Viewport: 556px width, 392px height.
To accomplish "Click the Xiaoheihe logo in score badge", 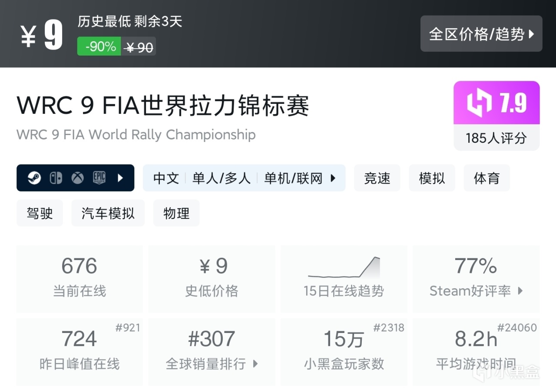I will tap(479, 103).
